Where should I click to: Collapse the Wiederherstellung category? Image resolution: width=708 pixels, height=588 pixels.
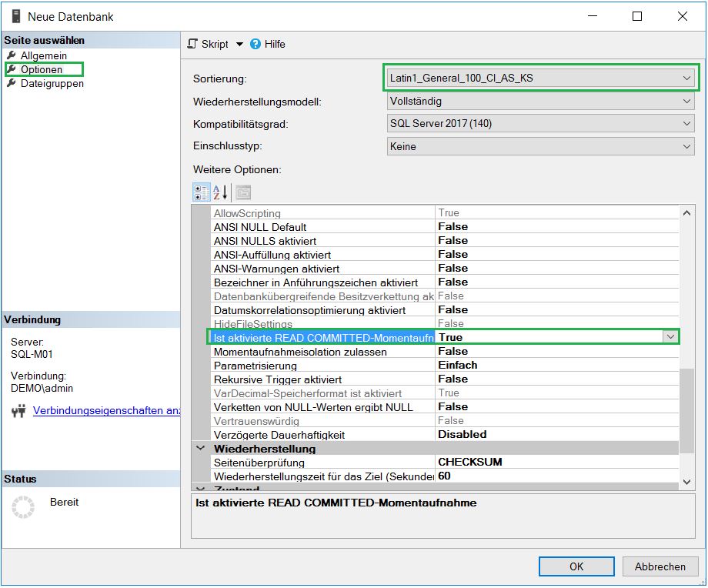[201, 447]
